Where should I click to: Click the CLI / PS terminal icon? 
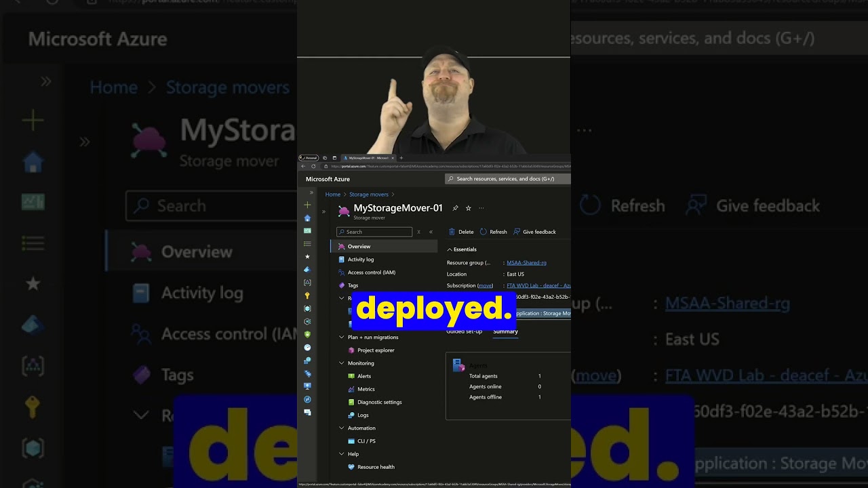[x=351, y=441]
